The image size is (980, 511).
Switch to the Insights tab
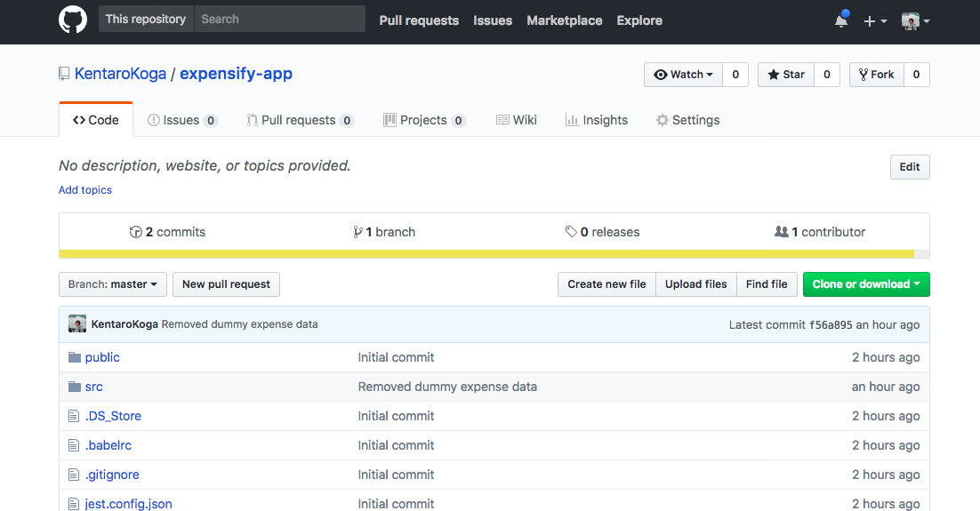[x=597, y=120]
